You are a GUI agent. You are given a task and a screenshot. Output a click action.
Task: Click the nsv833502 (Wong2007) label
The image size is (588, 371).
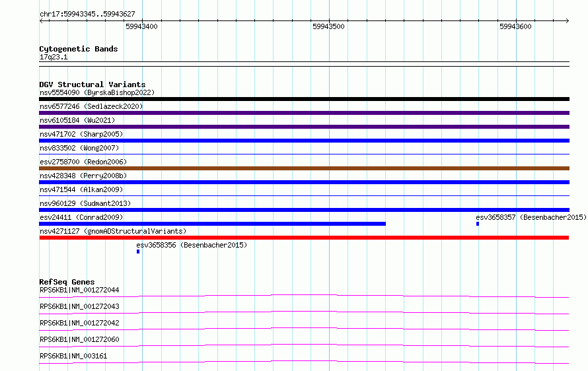(x=79, y=148)
